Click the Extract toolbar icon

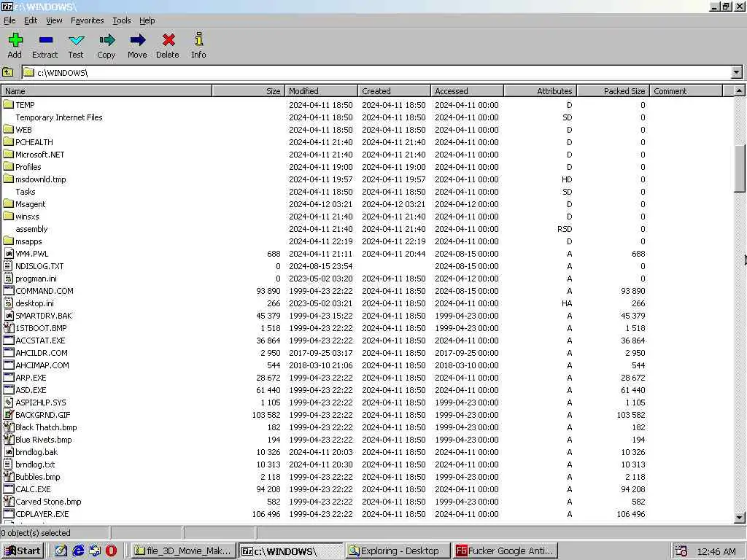(x=46, y=40)
